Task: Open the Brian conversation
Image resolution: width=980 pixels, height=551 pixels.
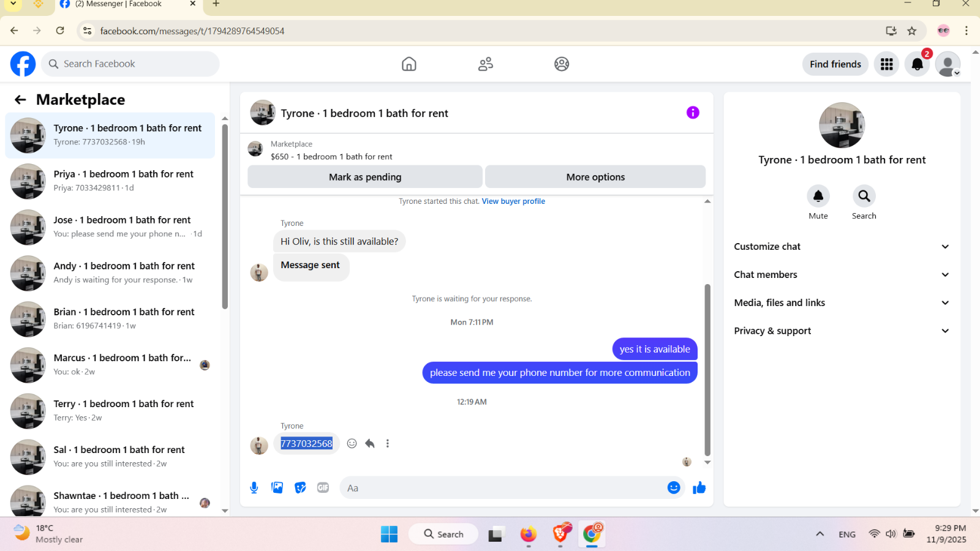Action: [110, 319]
